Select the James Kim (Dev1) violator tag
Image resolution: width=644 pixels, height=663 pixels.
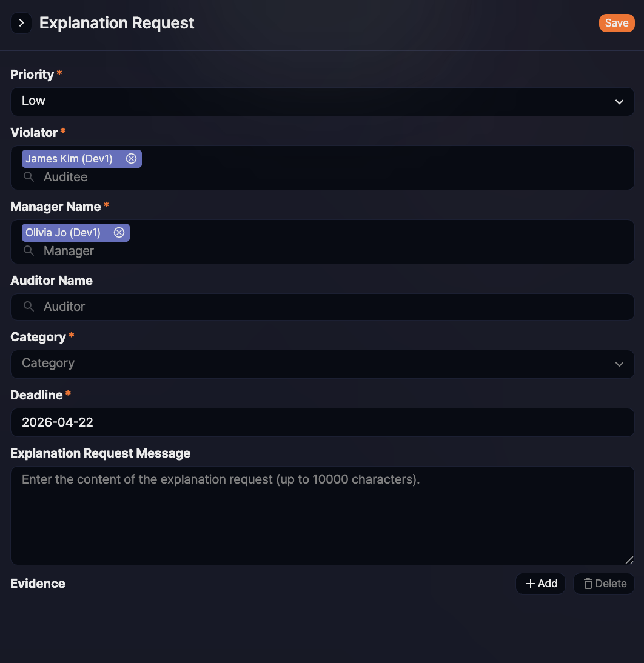[x=69, y=159]
